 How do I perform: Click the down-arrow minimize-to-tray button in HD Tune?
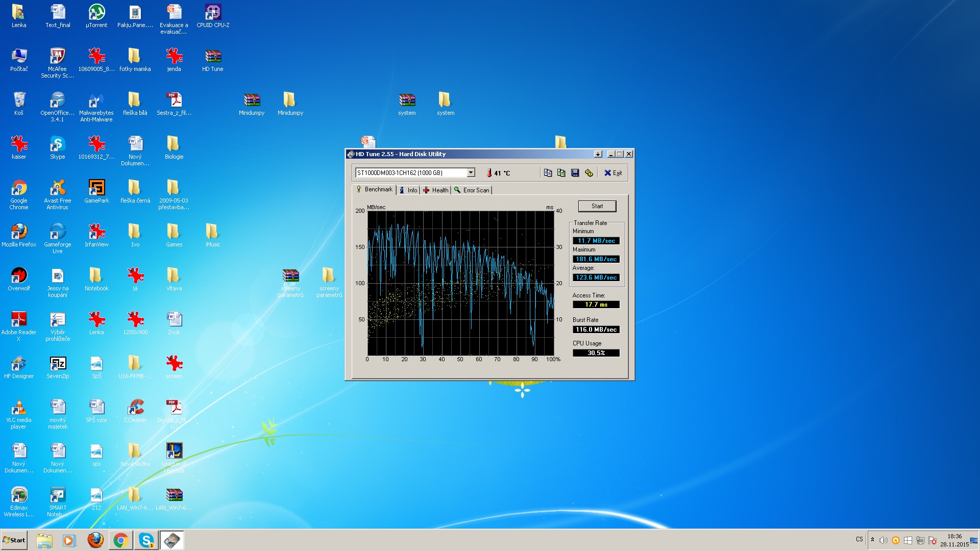(x=598, y=154)
